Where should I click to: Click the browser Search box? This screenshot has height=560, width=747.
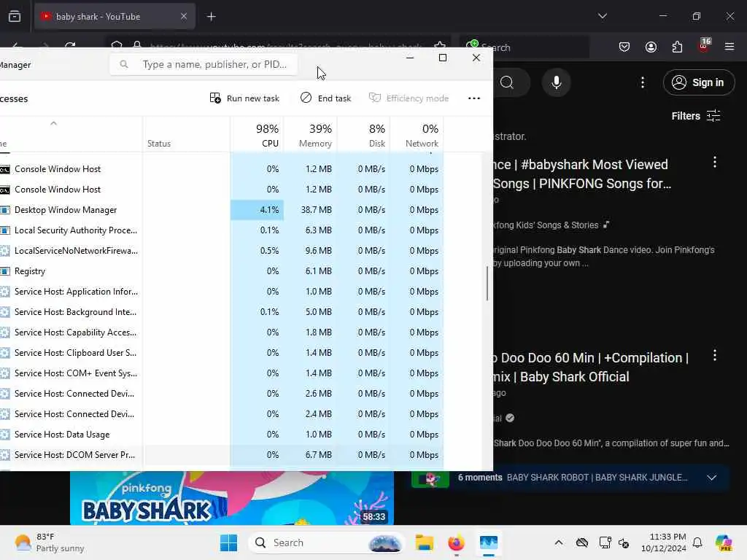[524, 47]
